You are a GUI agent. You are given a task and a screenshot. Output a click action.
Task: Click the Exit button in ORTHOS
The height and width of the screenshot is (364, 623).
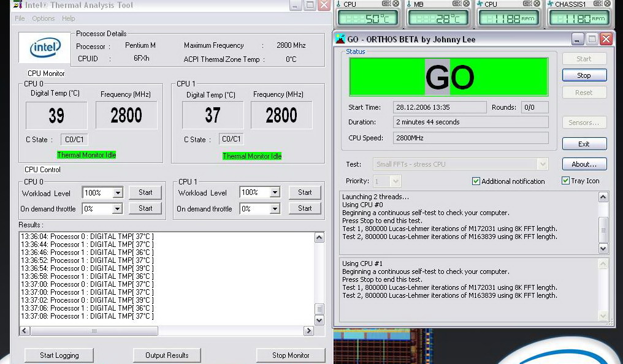coord(584,144)
